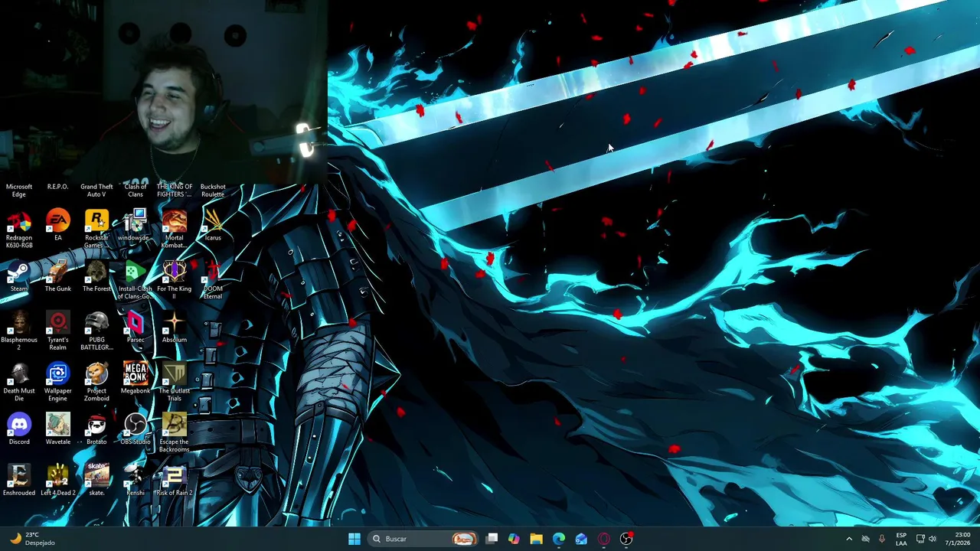Screen dimensions: 980x551
Task: Click "THE KING OF FIGHTERS" label
Action: click(174, 191)
